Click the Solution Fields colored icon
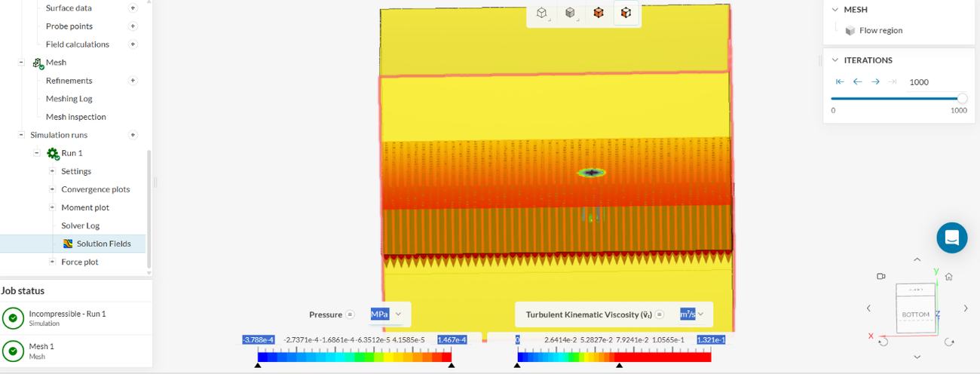This screenshot has height=374, width=980. pyautogui.click(x=68, y=244)
